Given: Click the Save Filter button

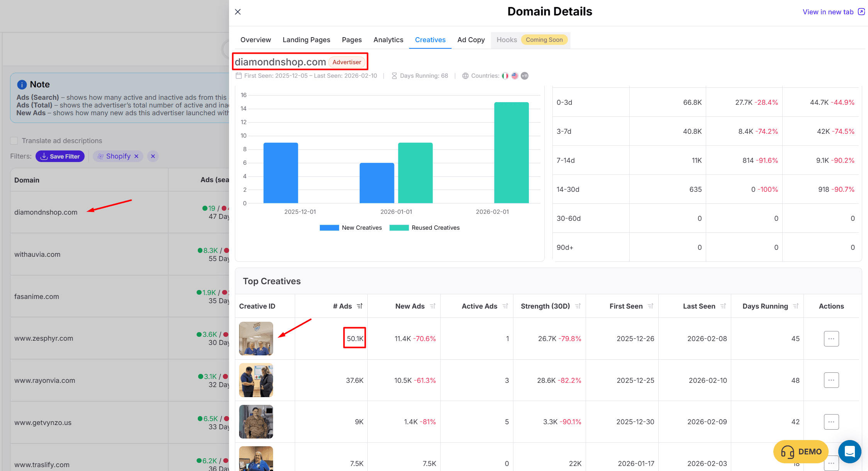Looking at the screenshot, I should coord(60,156).
